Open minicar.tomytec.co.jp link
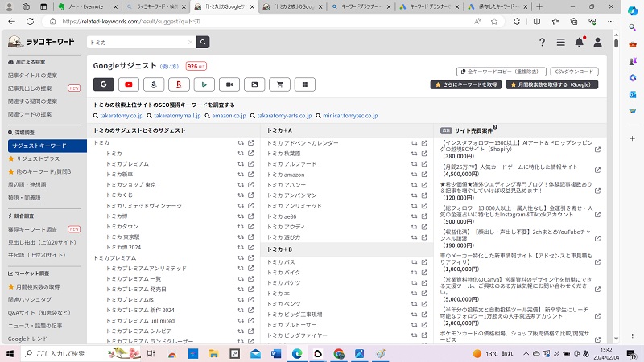Viewport: 644px width, 362px height. [350, 116]
